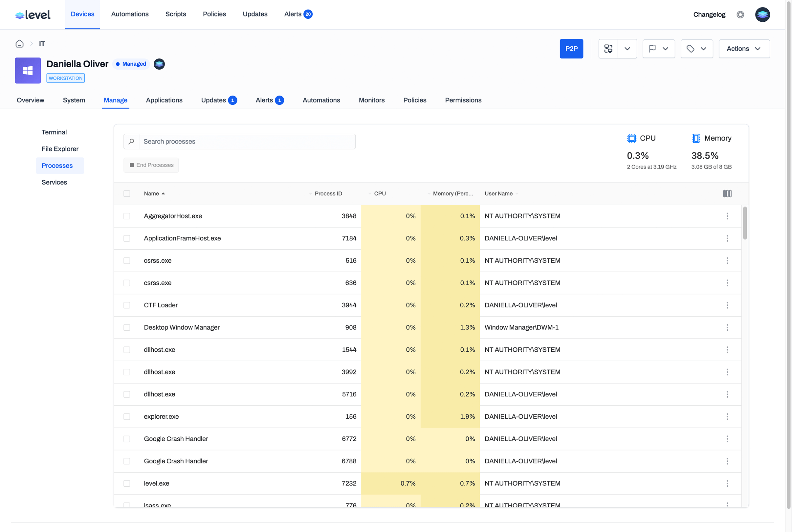Open the filter dropdown on the CPU column

point(370,193)
